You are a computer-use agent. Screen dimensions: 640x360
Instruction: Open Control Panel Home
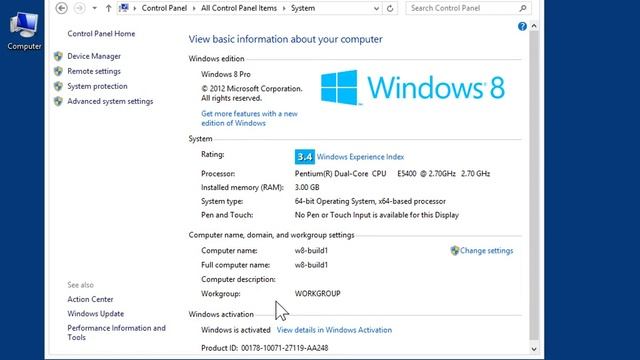click(x=101, y=34)
